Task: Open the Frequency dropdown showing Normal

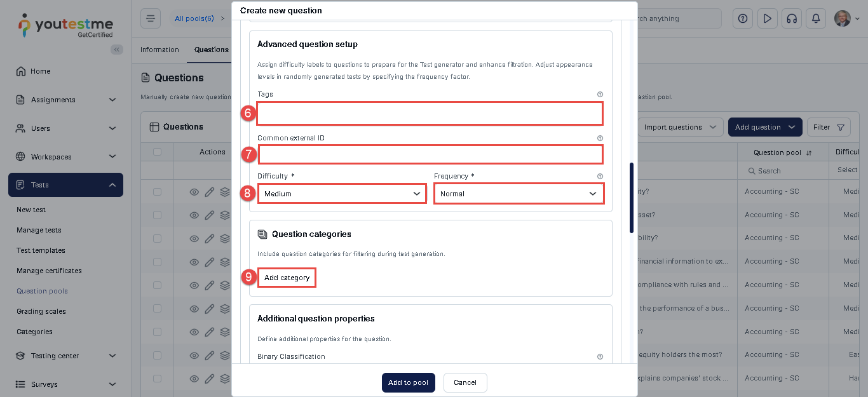Action: pyautogui.click(x=519, y=194)
